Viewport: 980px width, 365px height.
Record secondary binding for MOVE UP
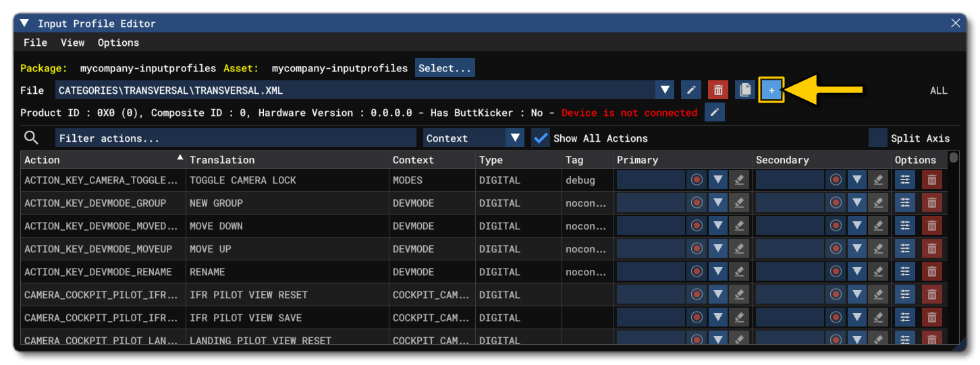pos(836,249)
